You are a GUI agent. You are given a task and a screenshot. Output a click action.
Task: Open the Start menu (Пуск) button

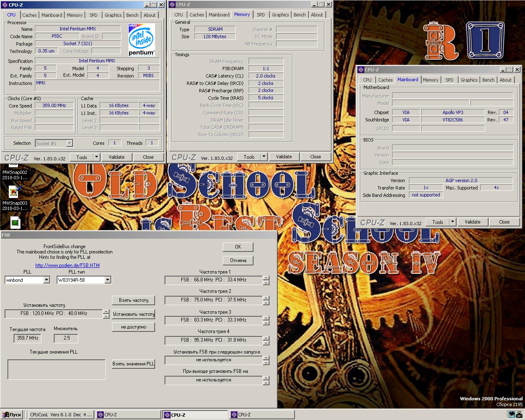click(x=12, y=415)
